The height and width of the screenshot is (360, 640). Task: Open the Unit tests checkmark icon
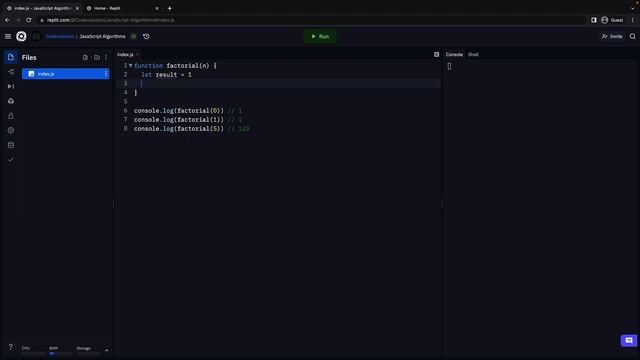click(x=11, y=160)
